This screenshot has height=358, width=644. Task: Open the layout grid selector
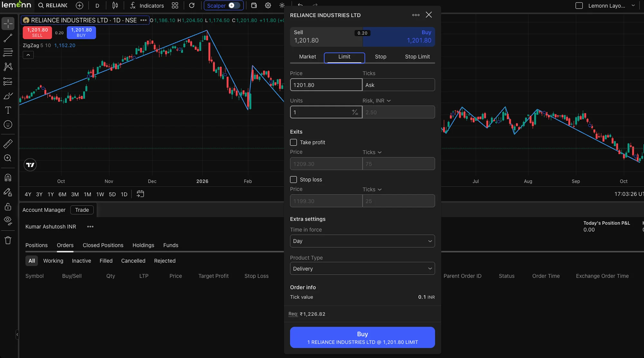point(175,5)
